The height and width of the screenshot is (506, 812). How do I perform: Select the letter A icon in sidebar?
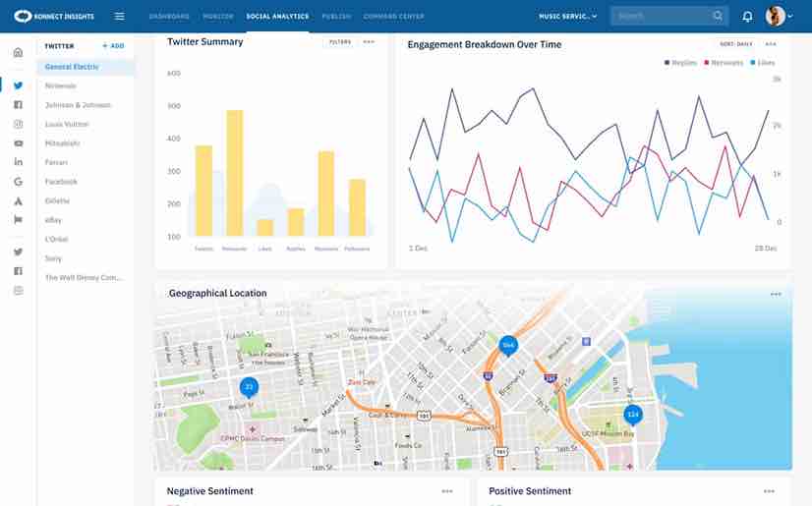coord(18,201)
